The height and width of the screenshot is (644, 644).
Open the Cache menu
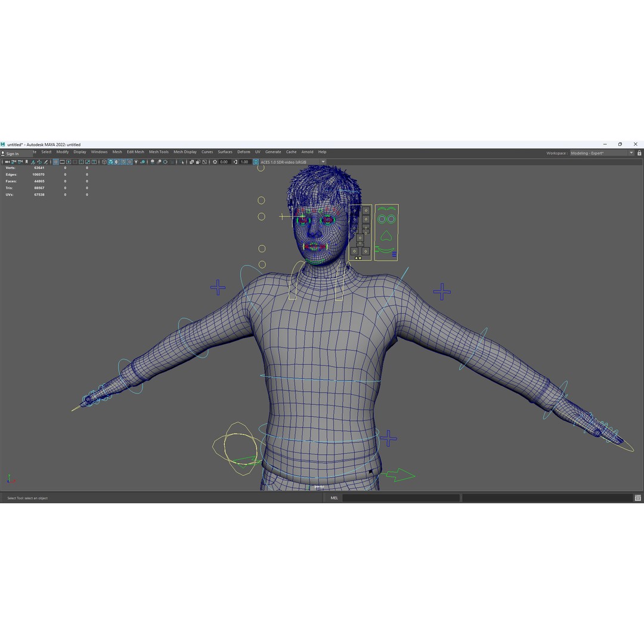291,152
